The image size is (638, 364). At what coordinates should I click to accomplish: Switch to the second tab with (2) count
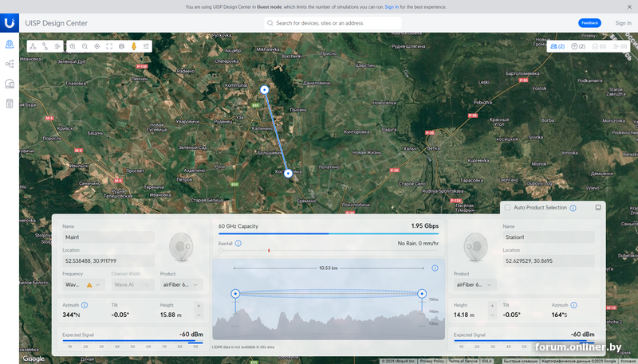[579, 46]
